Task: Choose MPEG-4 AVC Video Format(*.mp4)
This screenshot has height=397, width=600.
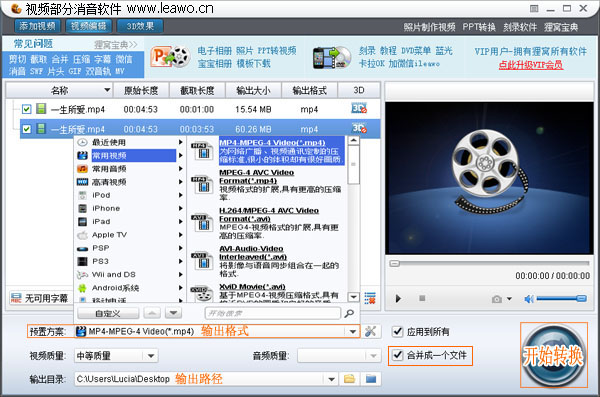Action: coord(280,185)
